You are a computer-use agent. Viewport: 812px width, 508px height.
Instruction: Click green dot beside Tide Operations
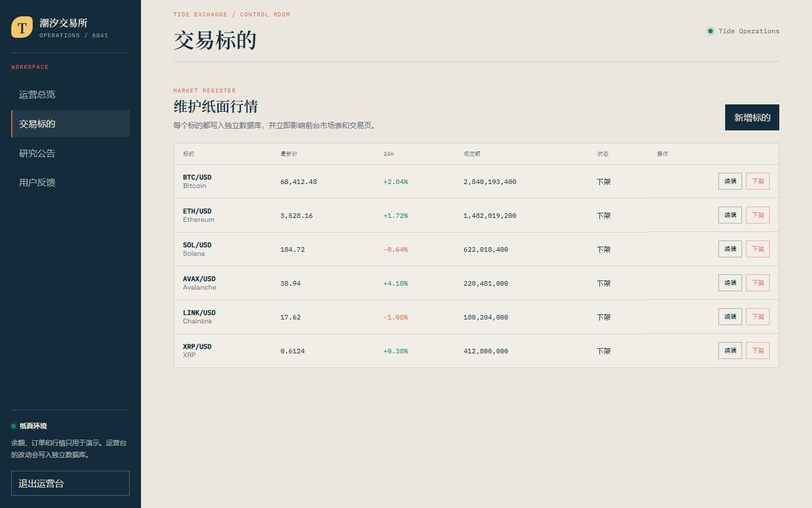click(710, 31)
